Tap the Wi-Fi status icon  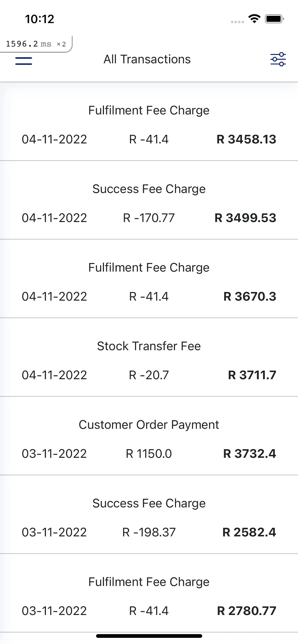[254, 19]
